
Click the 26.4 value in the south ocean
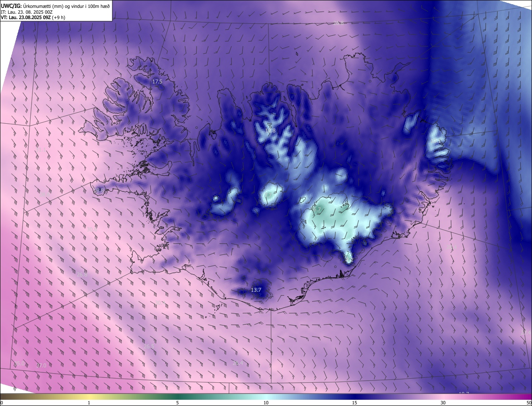(x=238, y=363)
